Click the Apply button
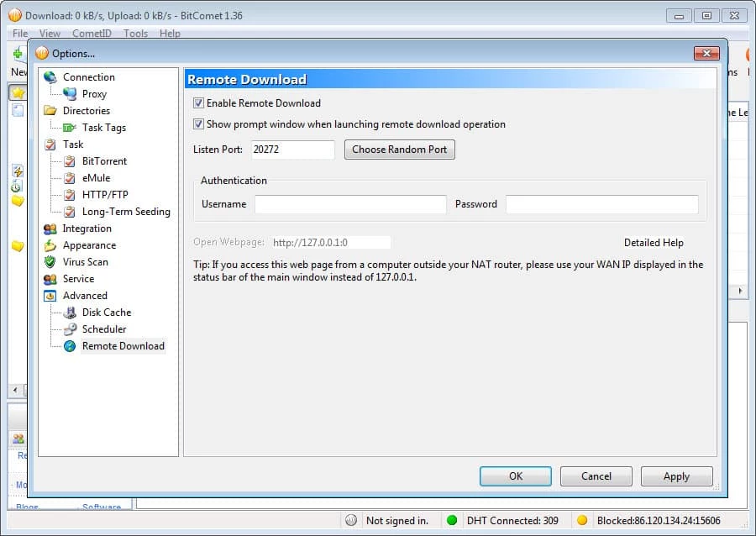The width and height of the screenshot is (756, 536). (676, 476)
